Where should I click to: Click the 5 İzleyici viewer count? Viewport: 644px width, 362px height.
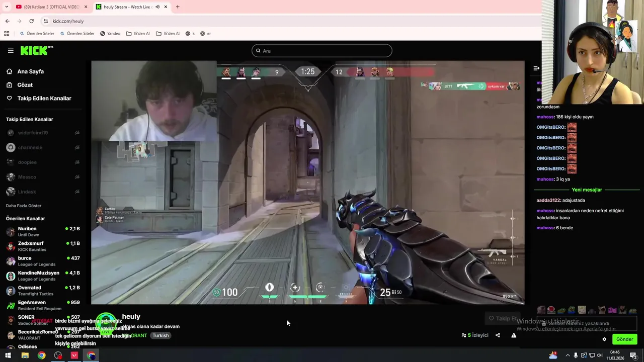click(x=475, y=335)
